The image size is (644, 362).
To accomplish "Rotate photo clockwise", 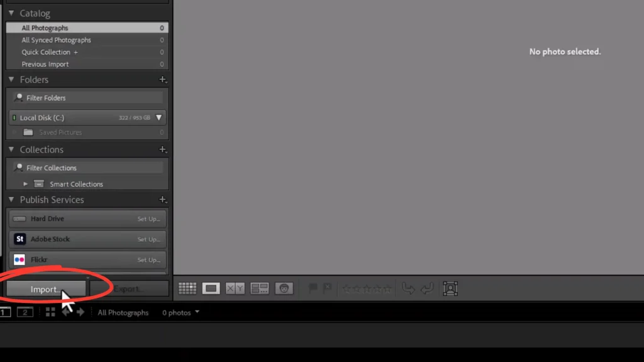I will [x=427, y=288].
